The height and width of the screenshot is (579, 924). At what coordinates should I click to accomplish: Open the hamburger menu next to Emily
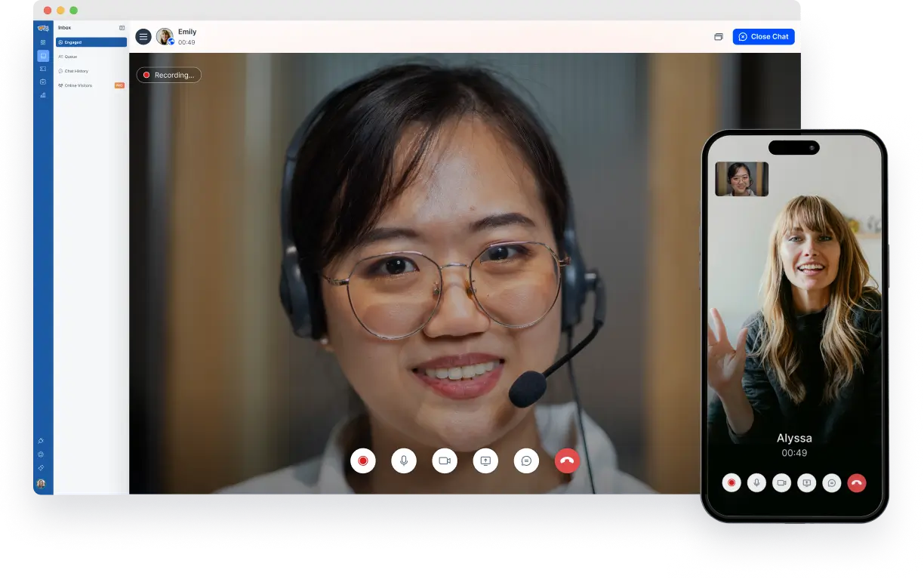143,36
